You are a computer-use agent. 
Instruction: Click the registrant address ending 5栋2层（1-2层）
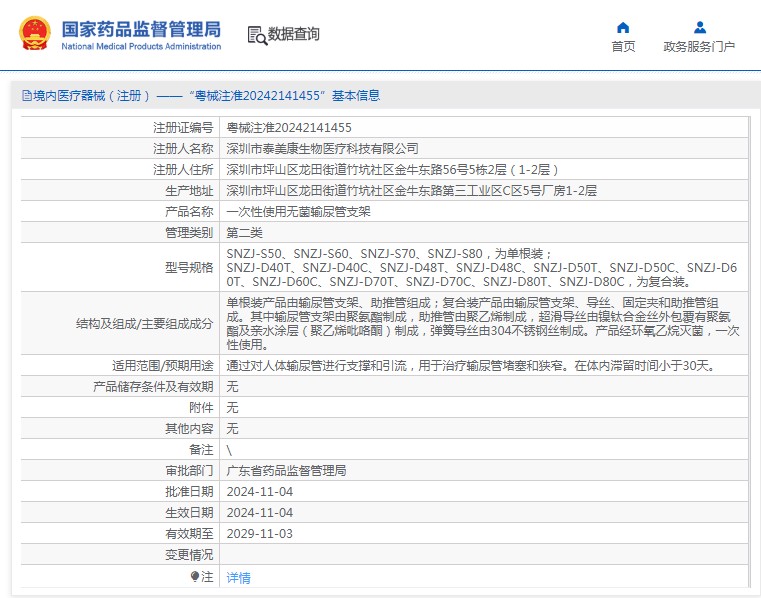tap(392, 169)
